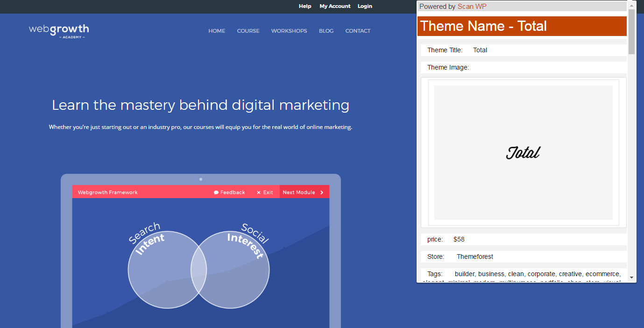Click the Theme Name - Total heading
Viewport: 644px width, 328px height.
pyautogui.click(x=522, y=26)
